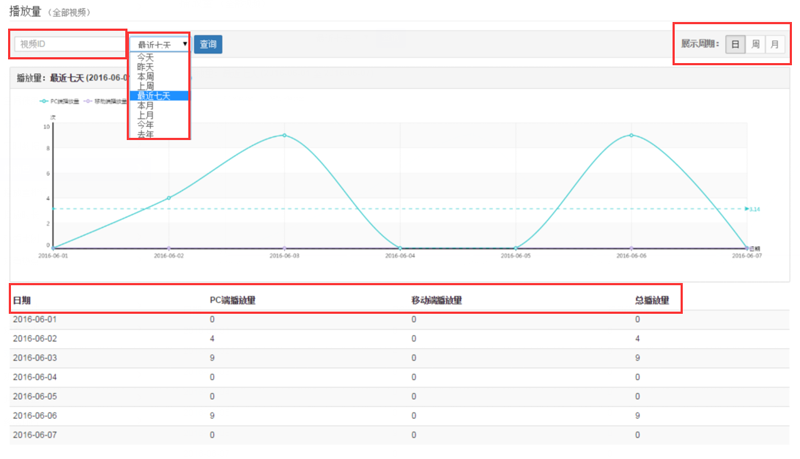The width and height of the screenshot is (800, 459).
Task: Click the 视频ID input field
Action: pos(69,44)
